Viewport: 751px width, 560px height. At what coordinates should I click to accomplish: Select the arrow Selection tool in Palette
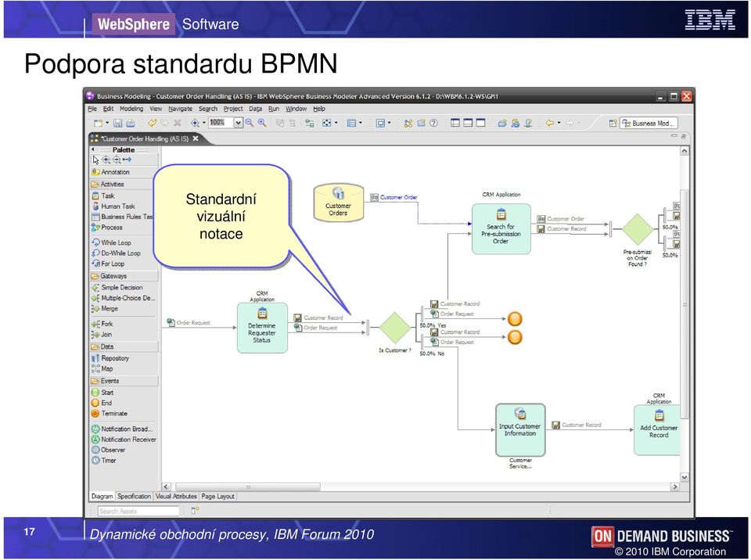point(95,160)
